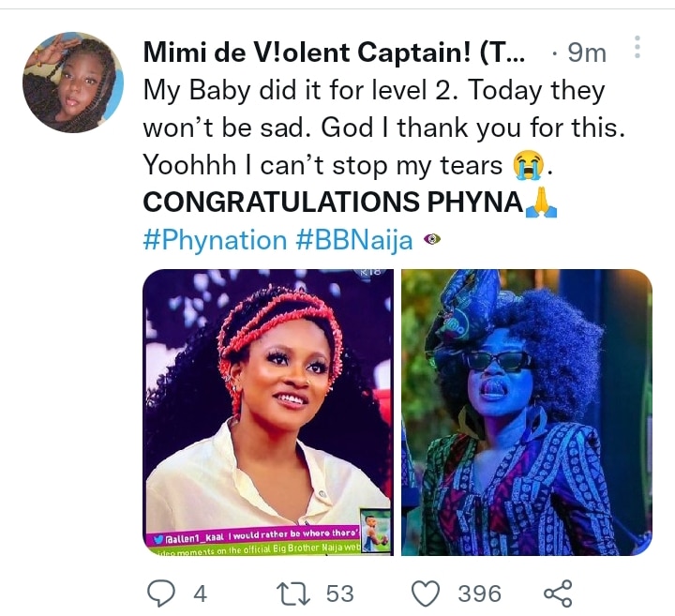Tap the share icon below the tweet

click(558, 593)
